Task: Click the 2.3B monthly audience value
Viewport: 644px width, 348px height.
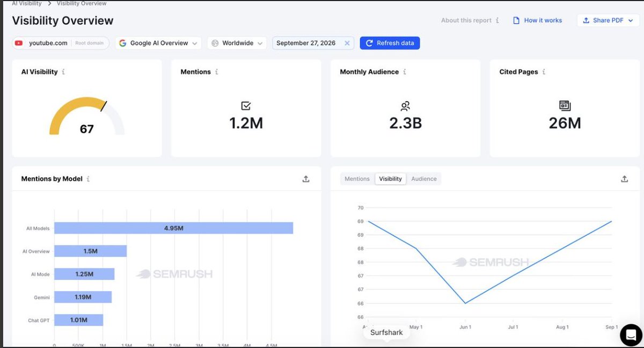Action: (x=406, y=124)
